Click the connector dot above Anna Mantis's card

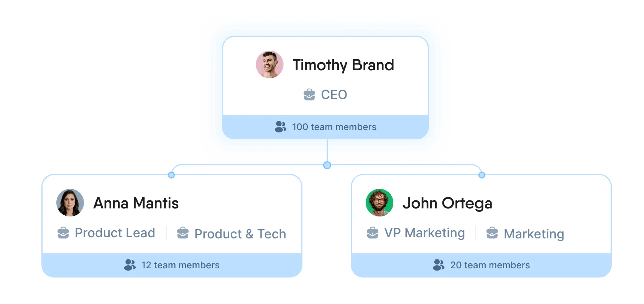click(171, 175)
